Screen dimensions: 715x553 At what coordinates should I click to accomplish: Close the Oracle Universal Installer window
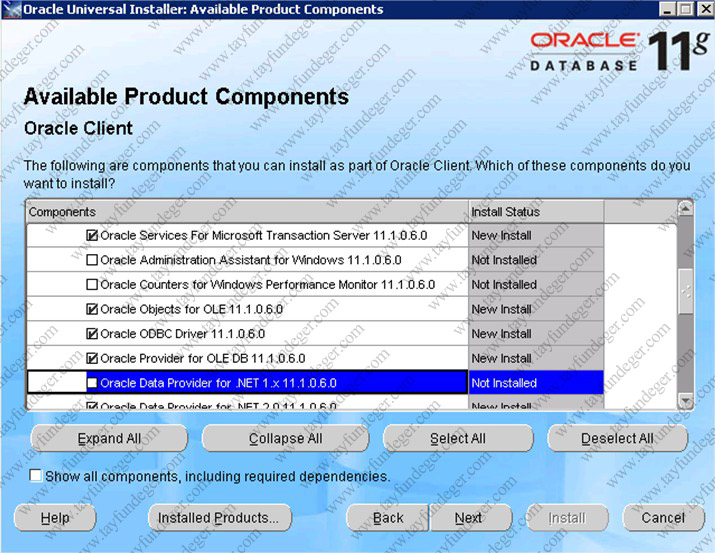(705, 10)
